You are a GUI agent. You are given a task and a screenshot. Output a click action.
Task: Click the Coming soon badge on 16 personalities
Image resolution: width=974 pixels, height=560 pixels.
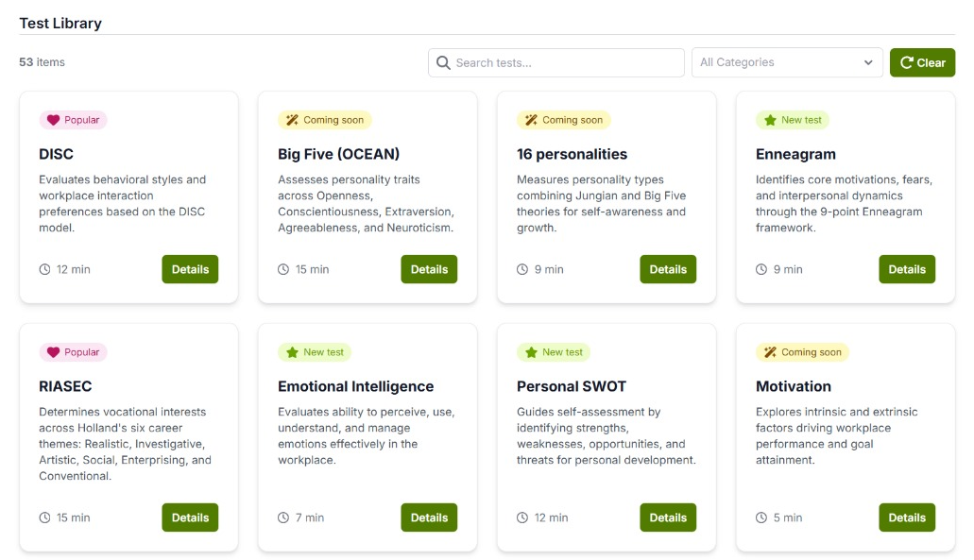click(x=563, y=120)
